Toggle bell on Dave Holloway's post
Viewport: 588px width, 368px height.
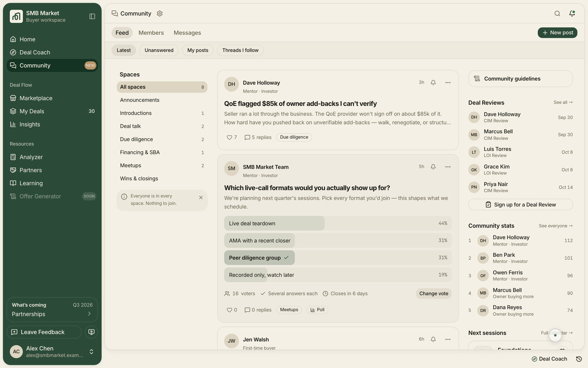[433, 83]
